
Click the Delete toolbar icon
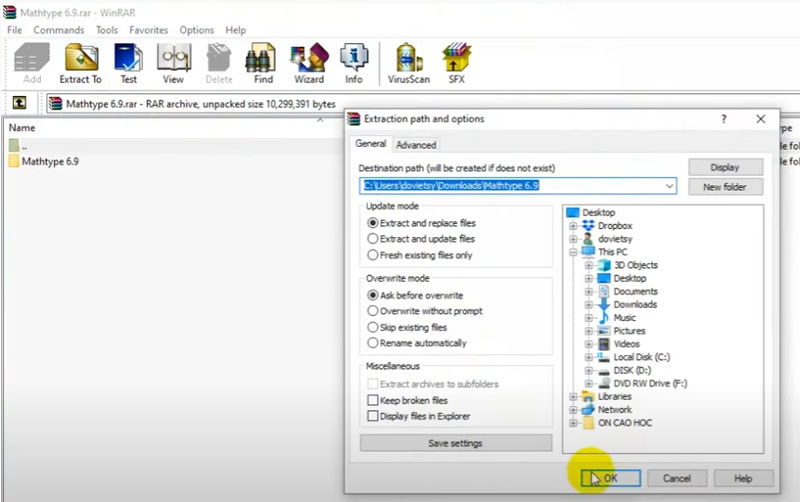[219, 63]
